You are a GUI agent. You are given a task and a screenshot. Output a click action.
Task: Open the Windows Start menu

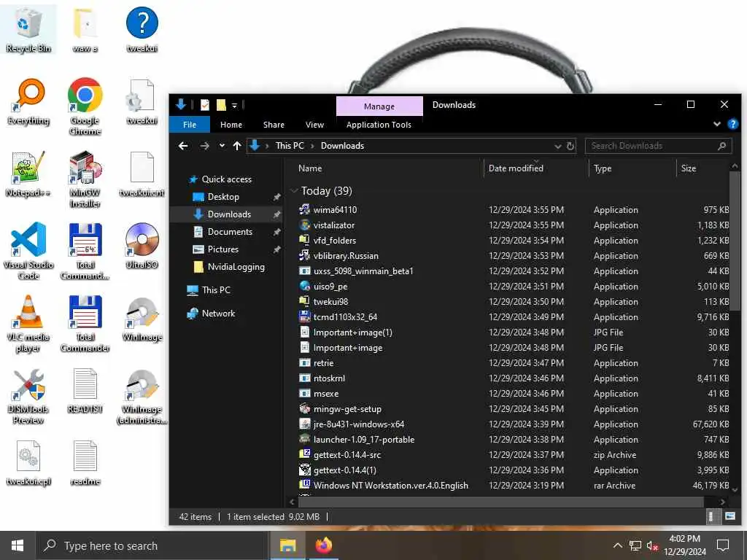[x=18, y=545]
